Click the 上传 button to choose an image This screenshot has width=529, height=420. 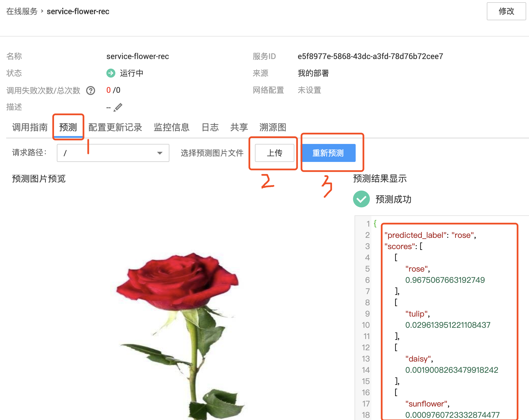point(275,153)
